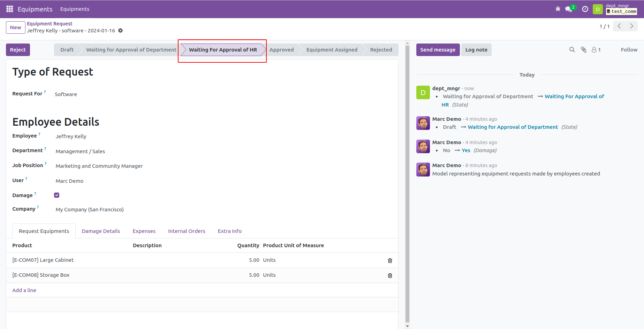Open the Equipment Request breadcrumb link

[50, 24]
